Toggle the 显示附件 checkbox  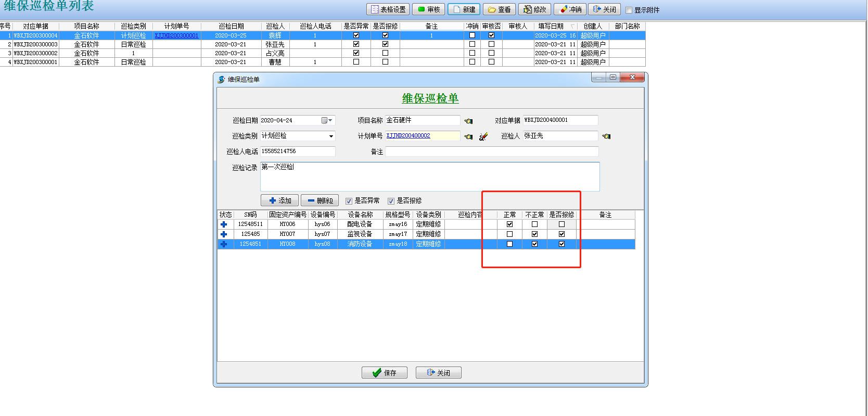point(629,10)
